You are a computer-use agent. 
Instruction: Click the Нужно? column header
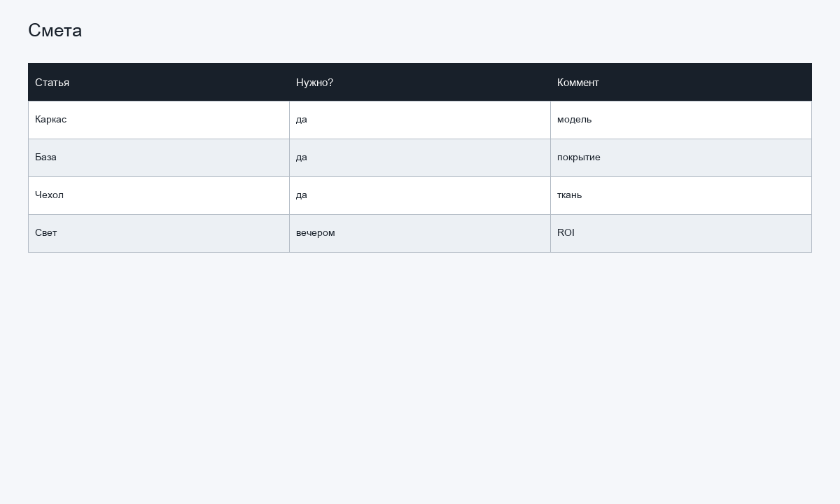[x=420, y=82]
